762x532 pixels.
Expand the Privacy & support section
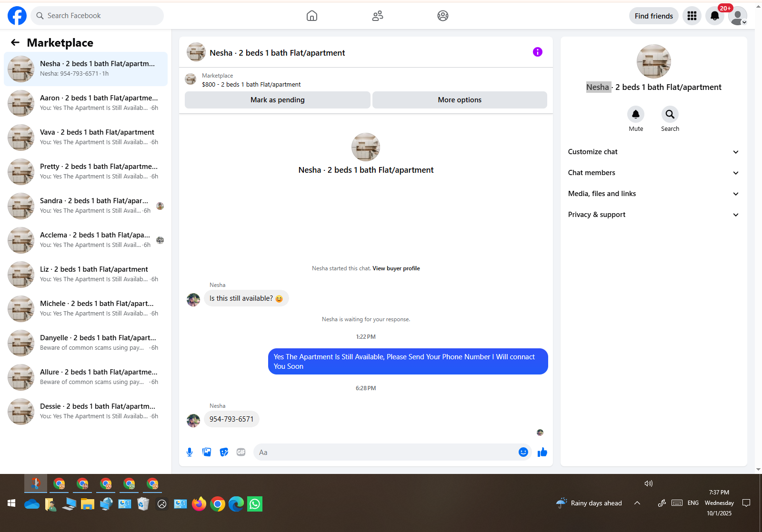pyautogui.click(x=654, y=215)
